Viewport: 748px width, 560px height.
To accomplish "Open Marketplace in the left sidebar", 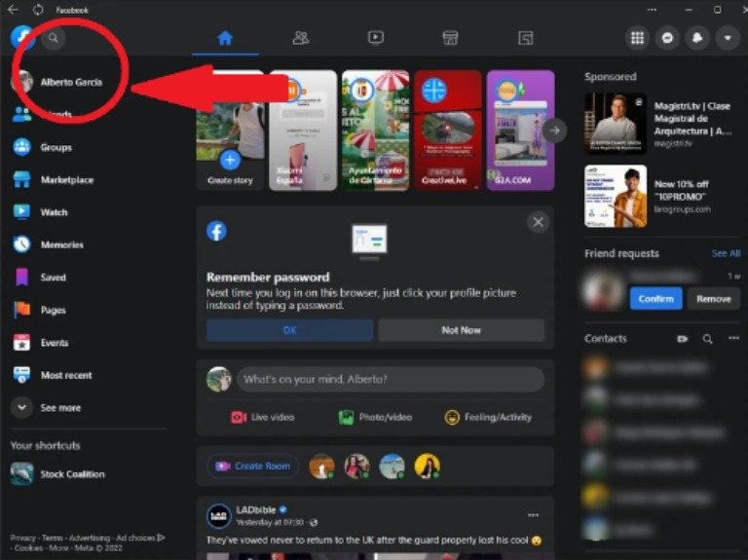I will coord(67,180).
